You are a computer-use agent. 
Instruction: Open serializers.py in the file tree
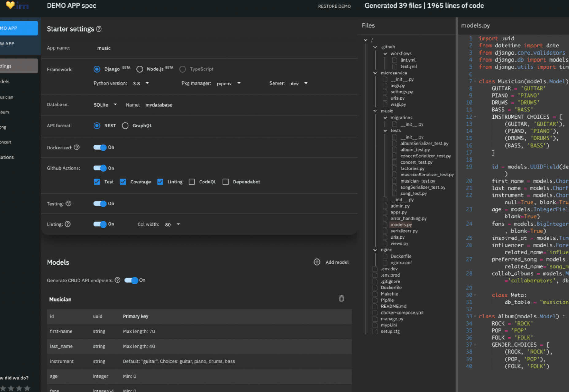404,231
